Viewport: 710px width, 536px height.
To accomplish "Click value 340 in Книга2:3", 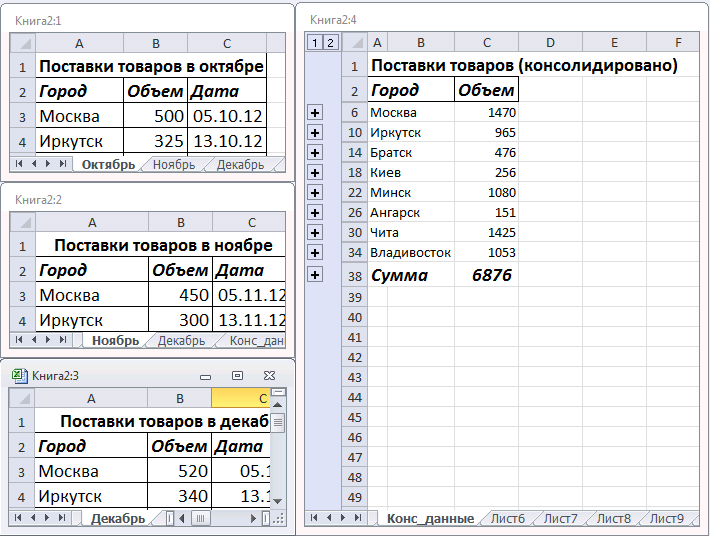I will coord(179,496).
